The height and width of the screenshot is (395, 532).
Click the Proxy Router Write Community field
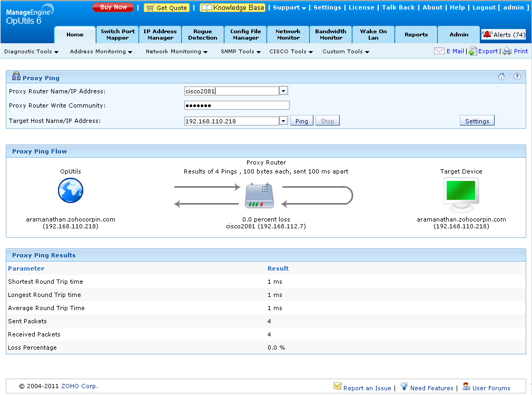point(237,105)
